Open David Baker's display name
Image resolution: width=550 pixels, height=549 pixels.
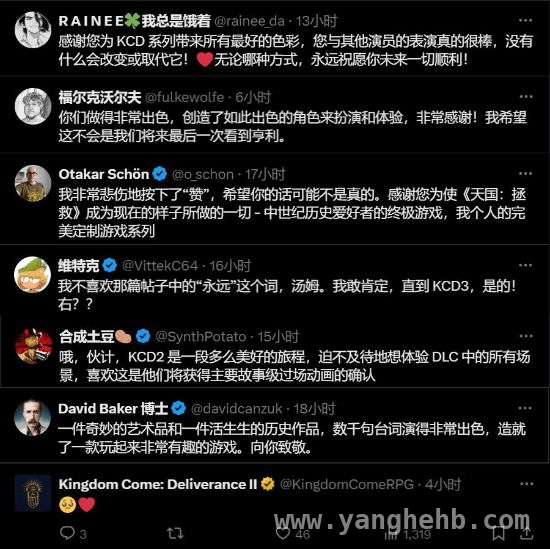click(113, 409)
